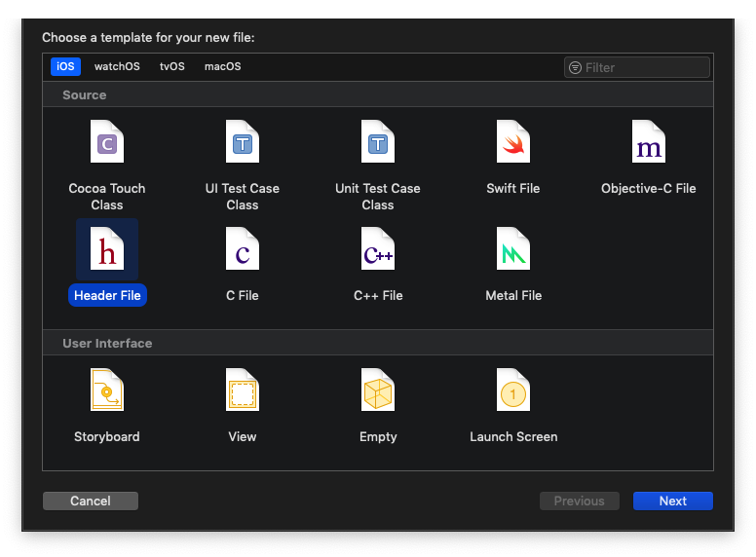Choose the Objective-C File icon
The height and width of the screenshot is (557, 756).
(648, 142)
